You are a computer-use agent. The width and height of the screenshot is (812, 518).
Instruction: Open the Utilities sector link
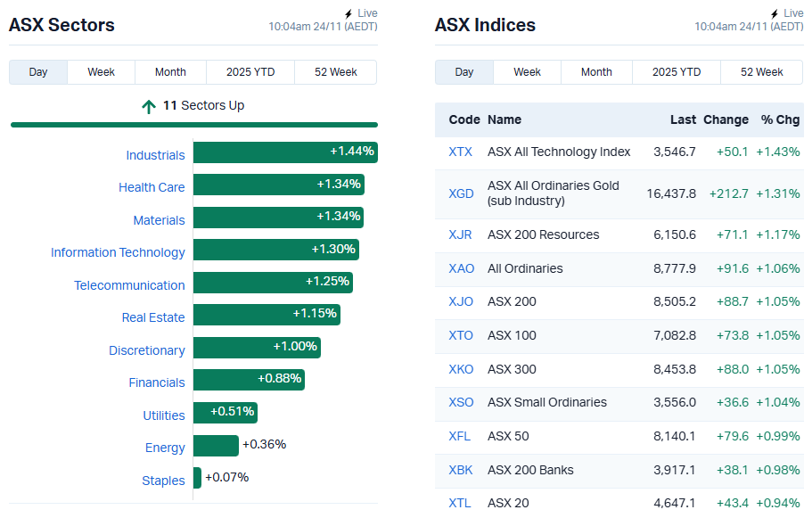[x=164, y=415]
